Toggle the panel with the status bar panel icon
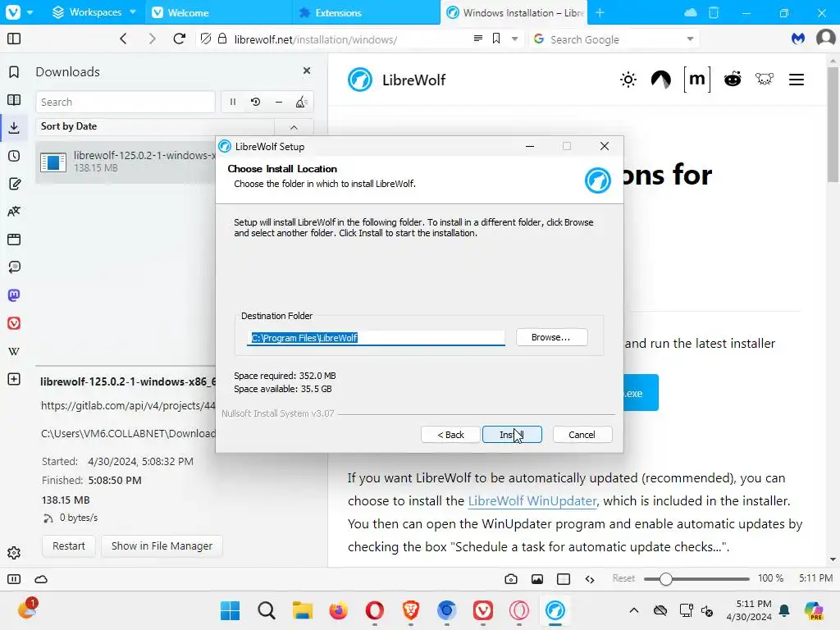840x630 pixels. click(x=14, y=579)
